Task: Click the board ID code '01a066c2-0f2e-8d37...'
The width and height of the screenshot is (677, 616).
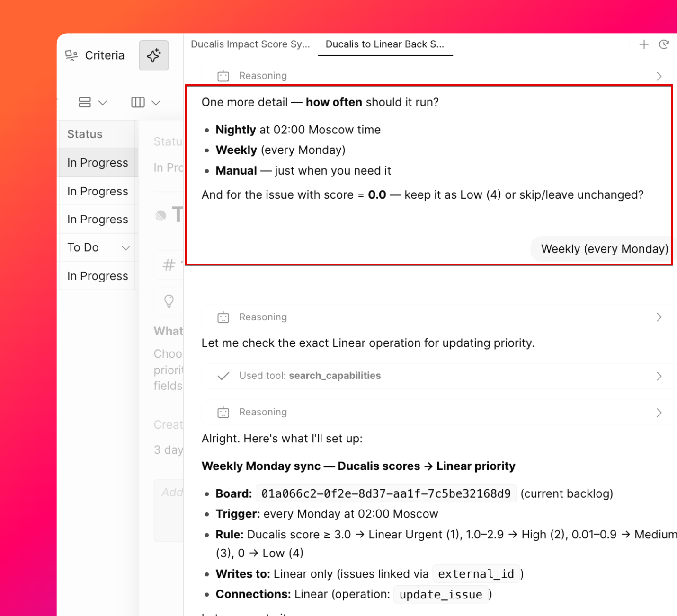Action: point(386,493)
